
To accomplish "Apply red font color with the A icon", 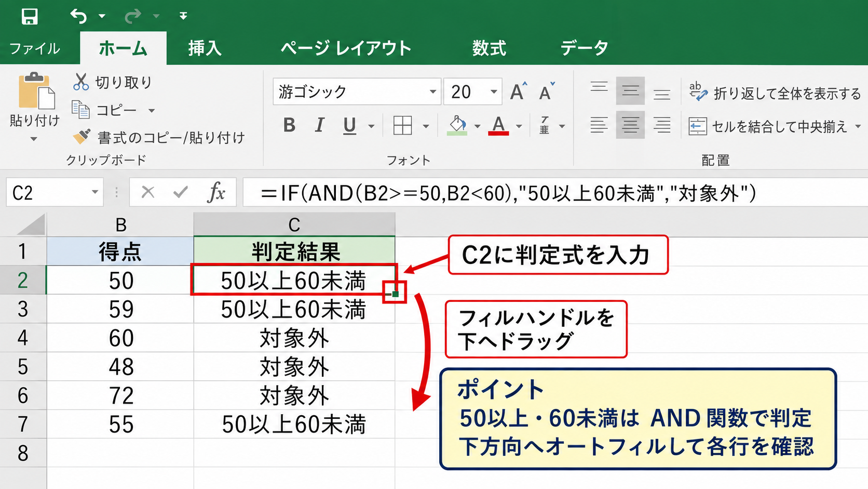I will coord(498,125).
